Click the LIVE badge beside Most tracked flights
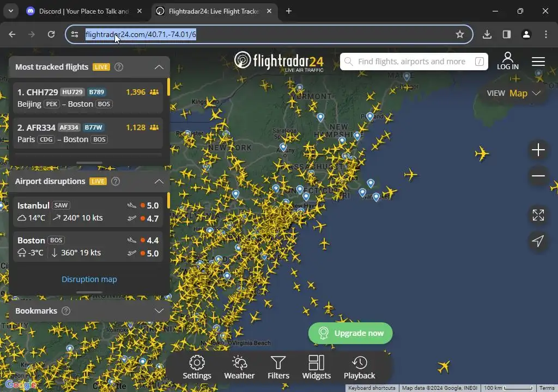Viewport: 558px width, 392px height. pyautogui.click(x=101, y=67)
